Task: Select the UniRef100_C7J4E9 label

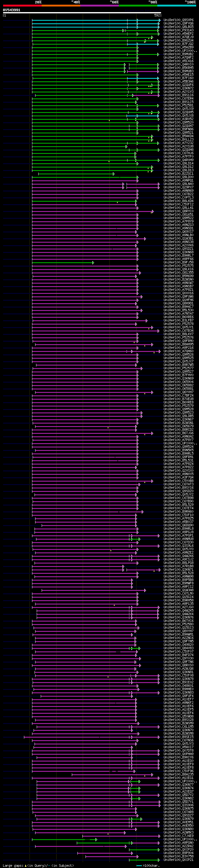Action: pyautogui.click(x=178, y=836)
